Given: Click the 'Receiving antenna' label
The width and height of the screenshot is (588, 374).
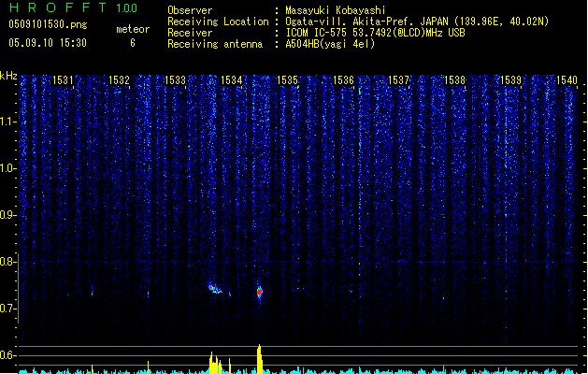Looking at the screenshot, I should click(x=215, y=44).
